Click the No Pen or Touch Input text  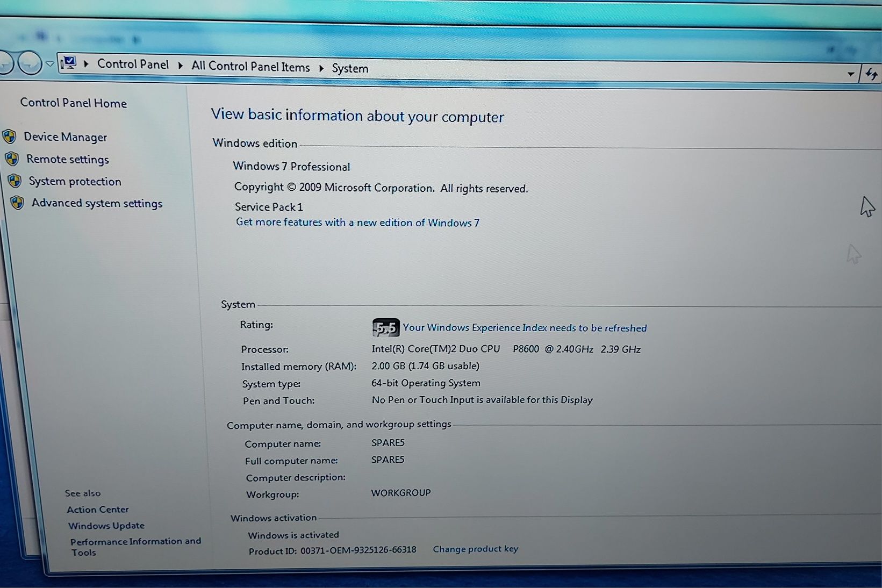coord(482,400)
